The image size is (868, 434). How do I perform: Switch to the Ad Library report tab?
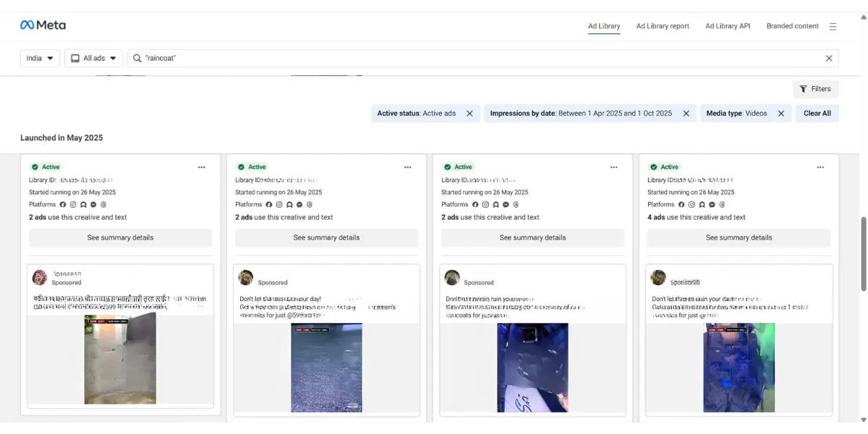[662, 25]
